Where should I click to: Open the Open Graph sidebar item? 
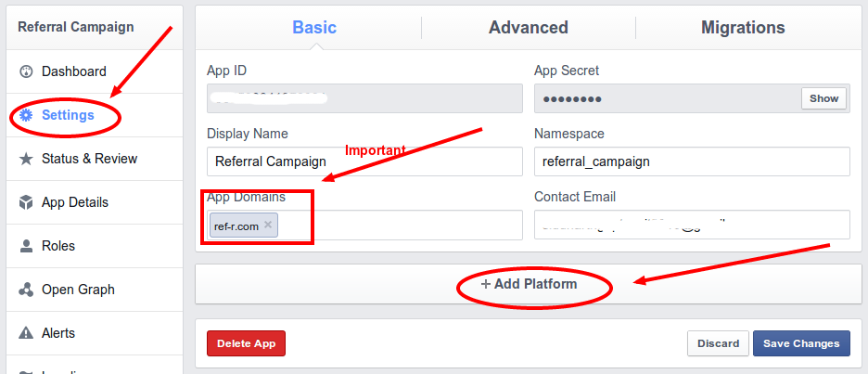pos(95,290)
